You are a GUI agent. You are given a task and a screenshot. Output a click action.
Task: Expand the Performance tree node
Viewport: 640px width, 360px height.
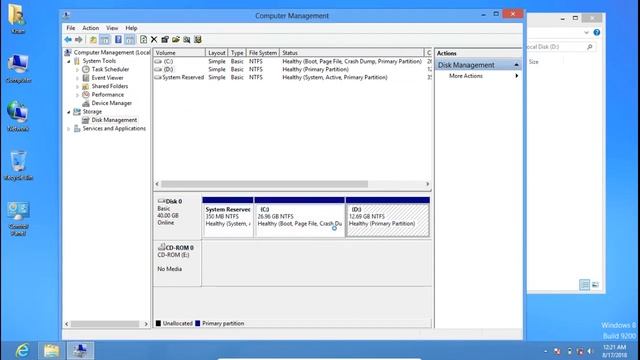click(x=78, y=95)
